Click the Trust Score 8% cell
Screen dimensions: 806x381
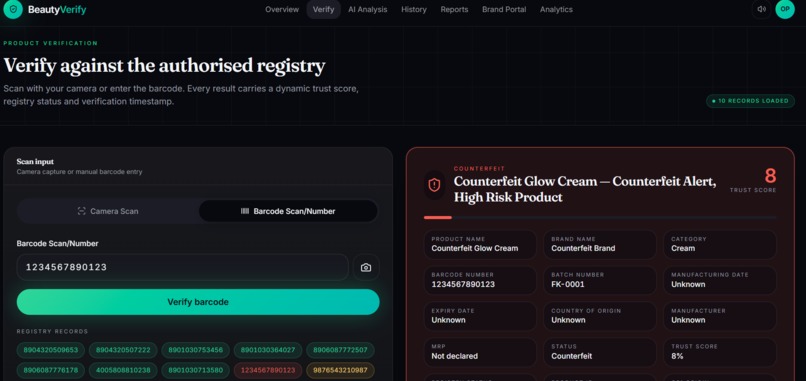pyautogui.click(x=720, y=352)
